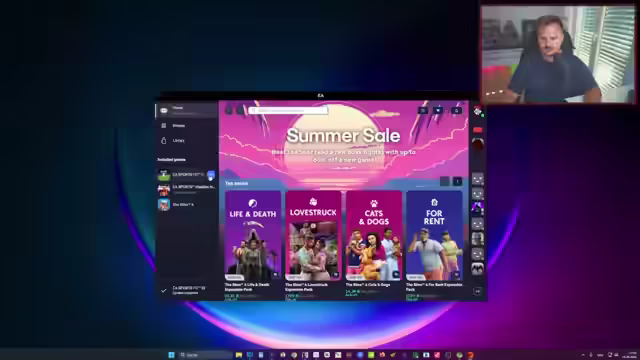Expand the friends panel with bottom arrow
Screen dimensions: 640x360
click(478, 291)
